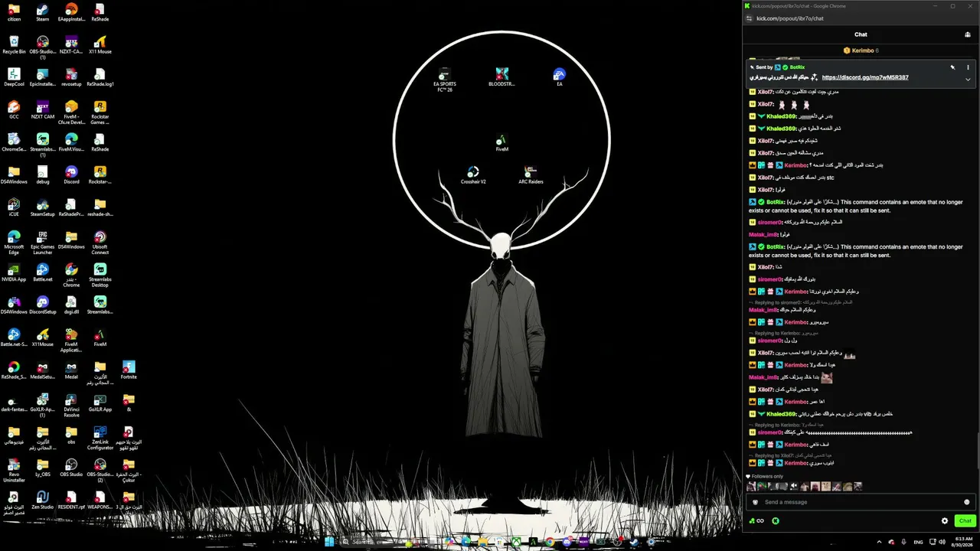This screenshot has width=980, height=551.
Task: Unpin the pinned BotRix message
Action: point(952,67)
